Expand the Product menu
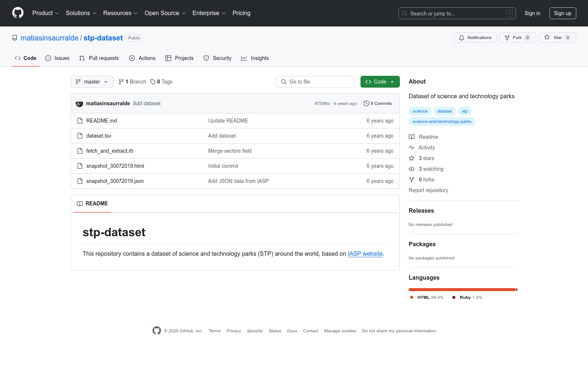Screen dimensions: 588x368 [x=46, y=13]
